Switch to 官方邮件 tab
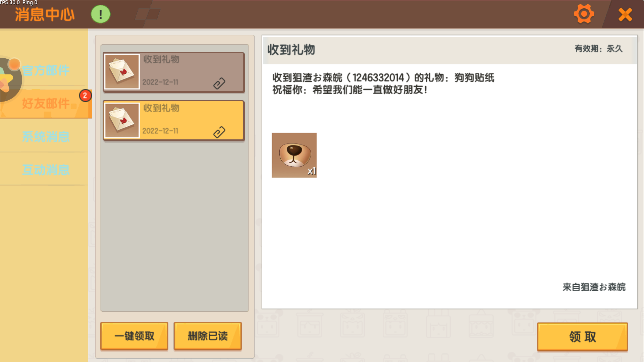The width and height of the screenshot is (644, 362). coord(46,70)
